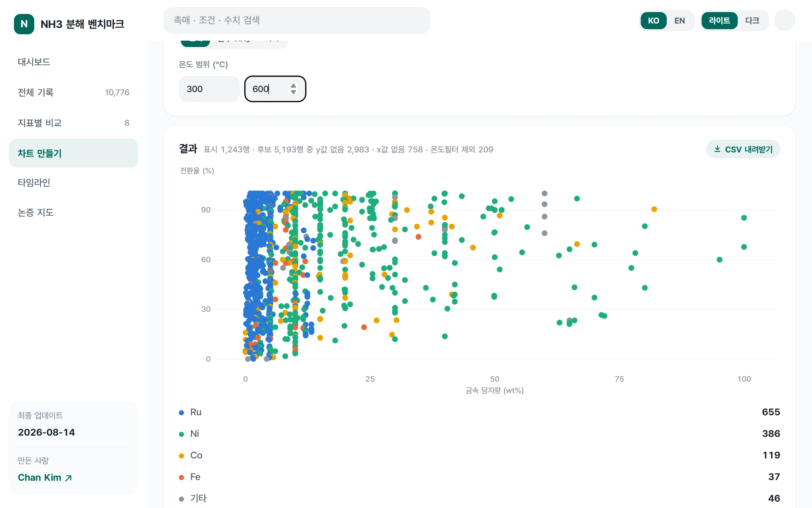Screen dimensions: 812x508
Task: Click the Co count 119
Action: pyautogui.click(x=771, y=455)
